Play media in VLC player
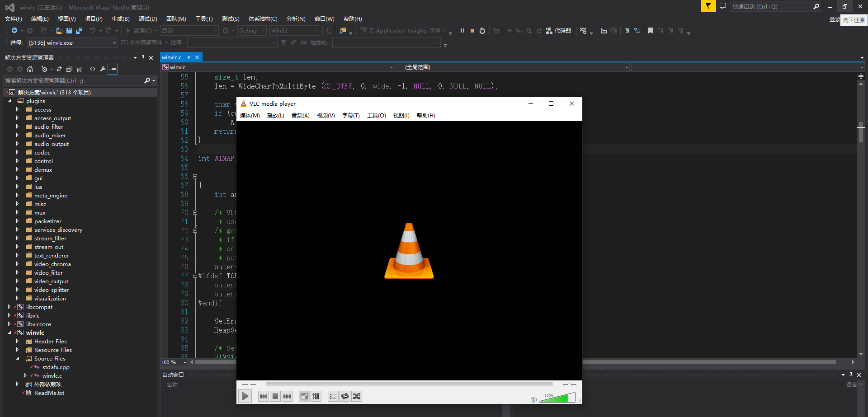 point(245,396)
